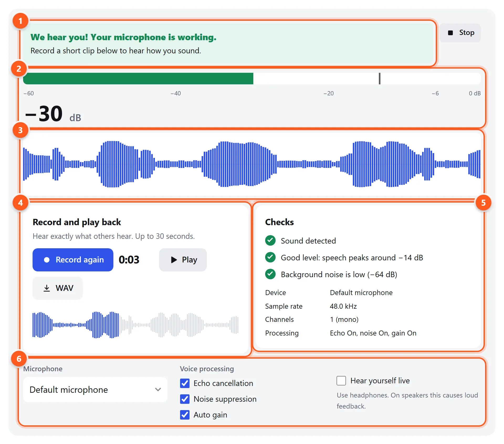Click 'Use headphones' feedback warning text
The height and width of the screenshot is (444, 504).
[x=407, y=401]
